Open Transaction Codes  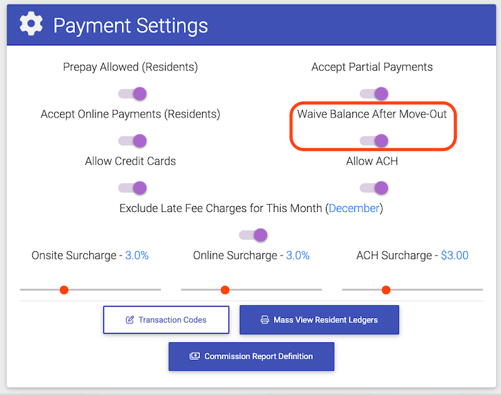click(x=166, y=320)
